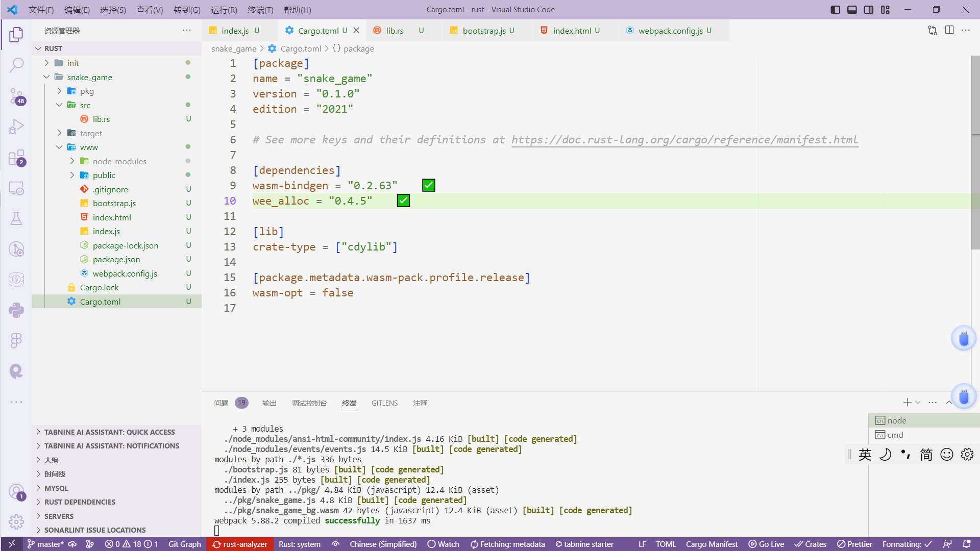This screenshot has height=551, width=980.
Task: Open the 终端(T) menu
Action: pyautogui.click(x=260, y=10)
